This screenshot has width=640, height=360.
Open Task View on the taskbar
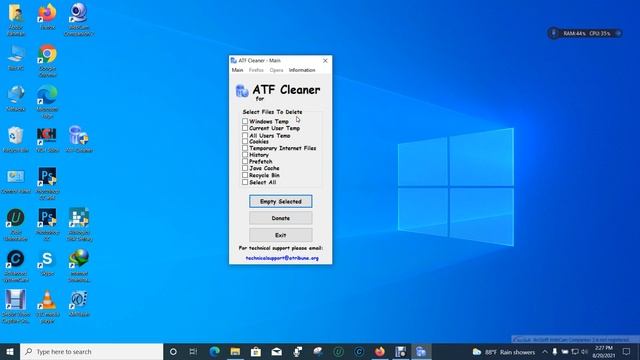click(193, 351)
